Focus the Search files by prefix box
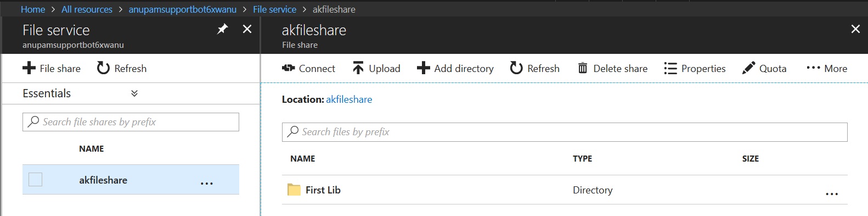The width and height of the screenshot is (868, 216). [565, 132]
